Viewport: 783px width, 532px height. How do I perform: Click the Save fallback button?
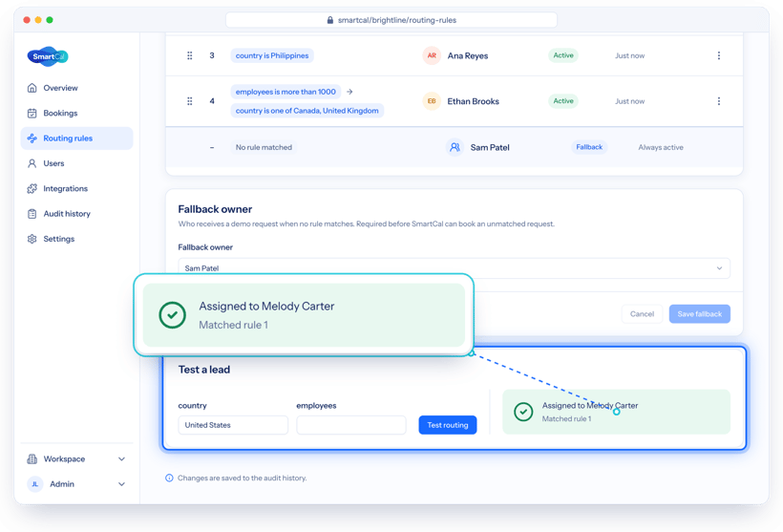(x=700, y=314)
